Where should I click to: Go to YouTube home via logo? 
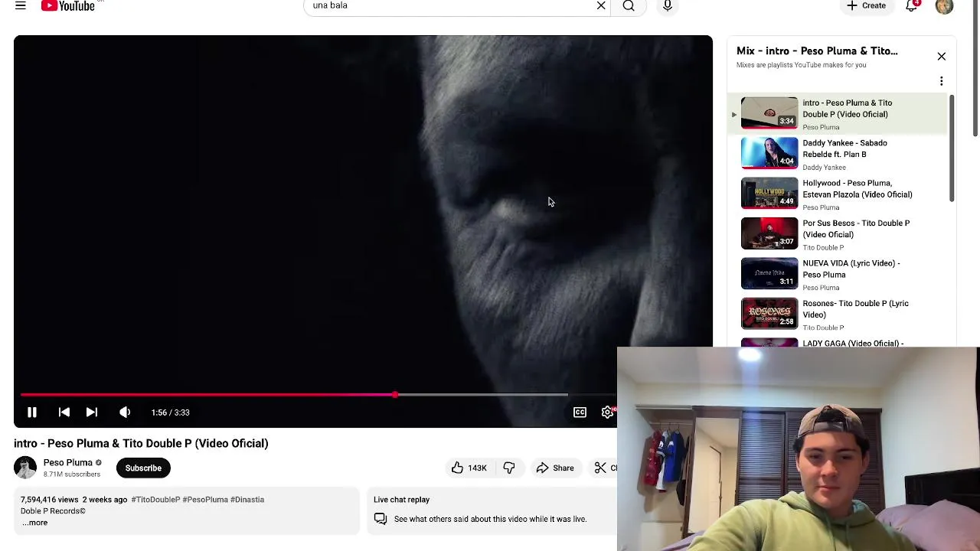click(x=67, y=5)
